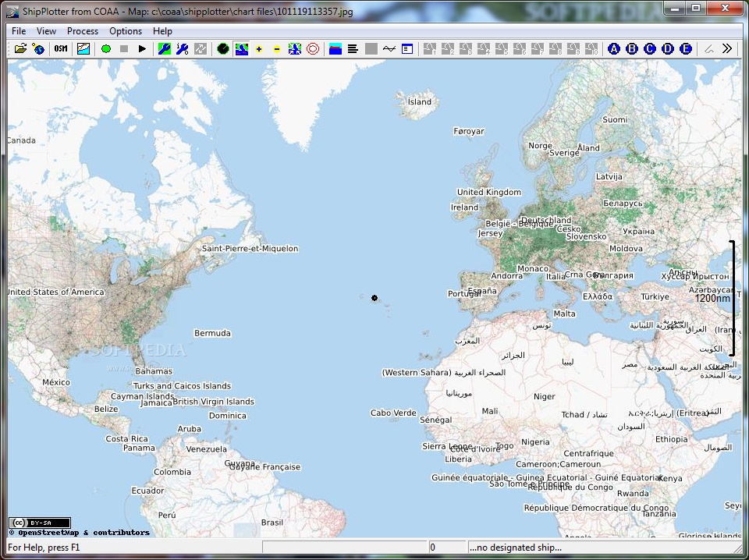Zoom in with the yellow plus icon
Image resolution: width=749 pixels, height=560 pixels.
coord(259,48)
